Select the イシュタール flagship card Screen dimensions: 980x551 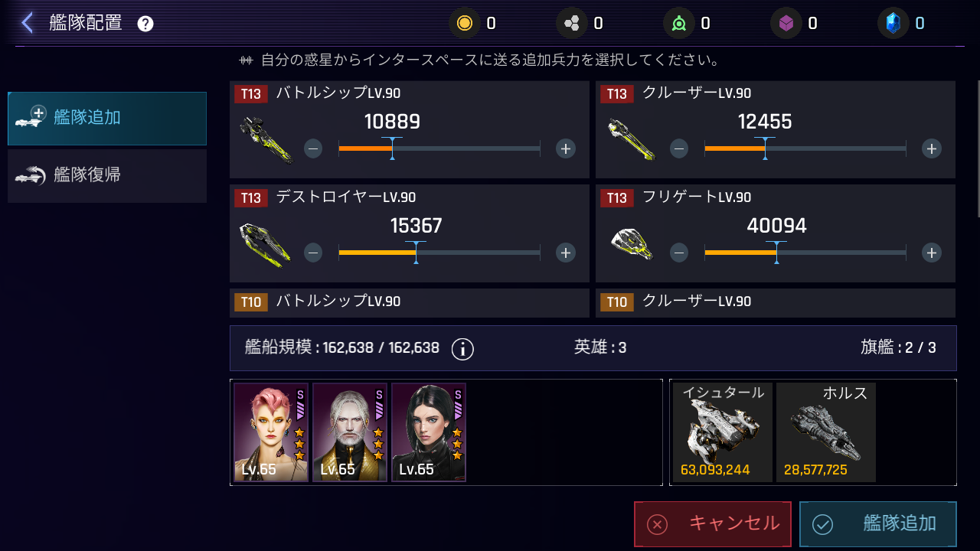coord(723,432)
